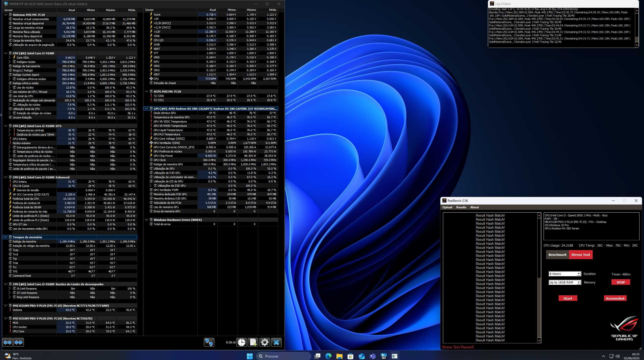Open Windows Start menu

click(250, 356)
